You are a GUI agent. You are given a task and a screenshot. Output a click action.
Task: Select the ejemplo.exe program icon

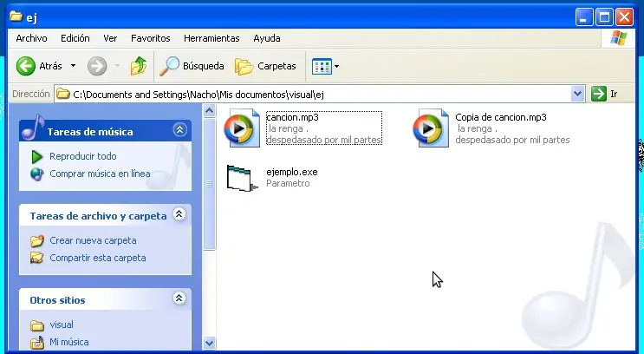coord(242,178)
